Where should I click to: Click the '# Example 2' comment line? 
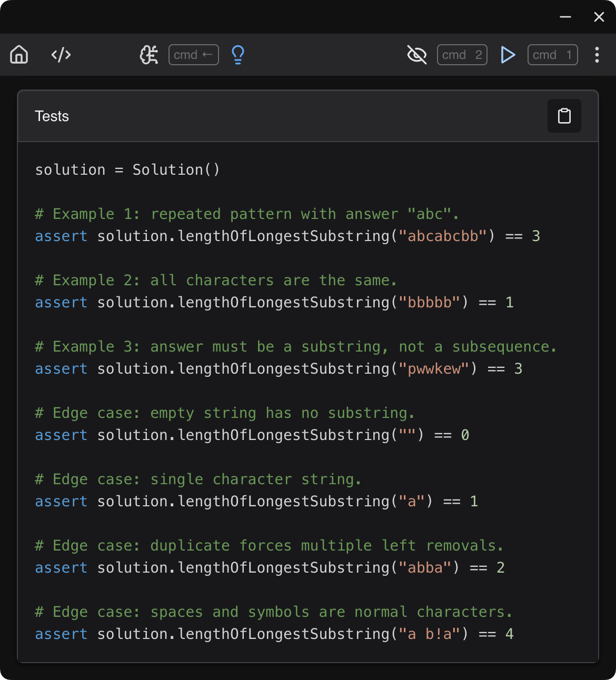216,281
